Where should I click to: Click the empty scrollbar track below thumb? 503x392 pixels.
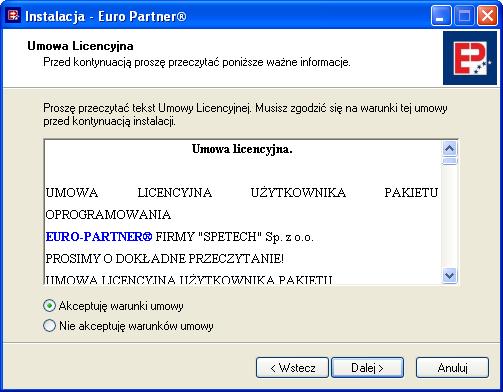point(450,217)
